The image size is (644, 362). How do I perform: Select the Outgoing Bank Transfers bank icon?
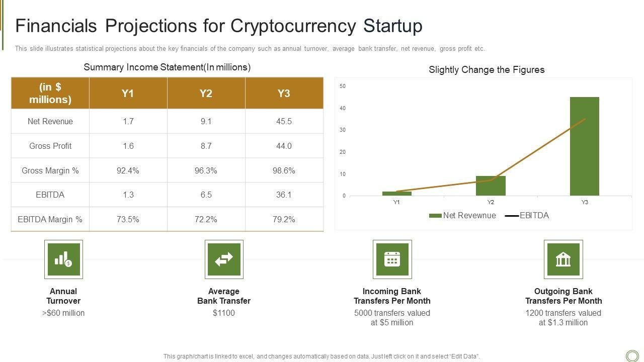[563, 259]
